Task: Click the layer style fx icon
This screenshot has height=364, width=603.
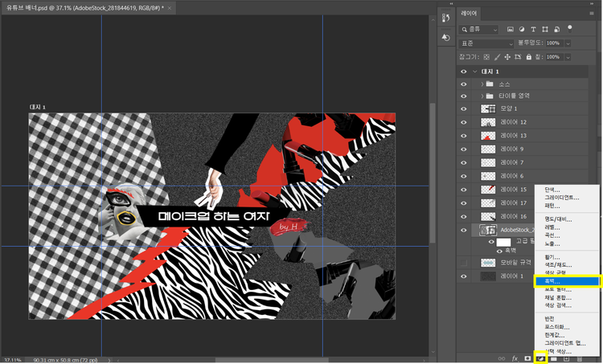Action: [515, 358]
